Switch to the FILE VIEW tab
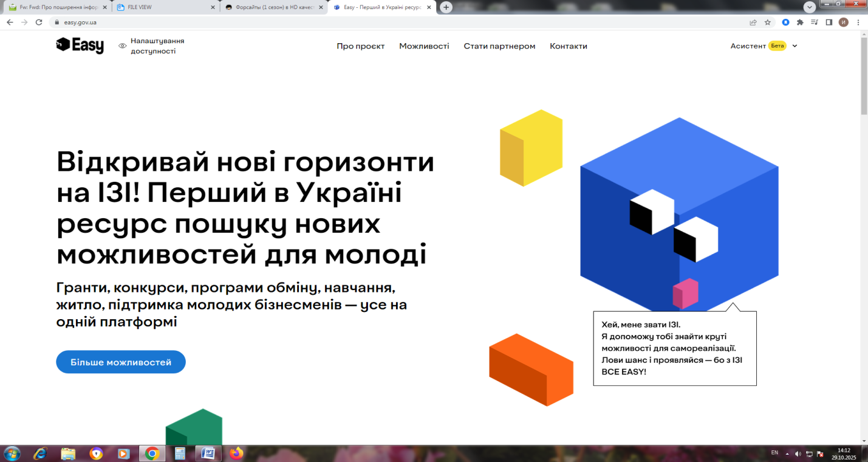Screen dimensions: 868x462 pyautogui.click(x=164, y=7)
